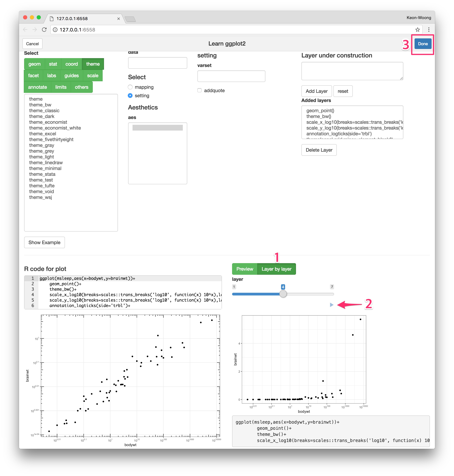Select the mapping radio button
This screenshot has height=476, width=454.
point(130,87)
